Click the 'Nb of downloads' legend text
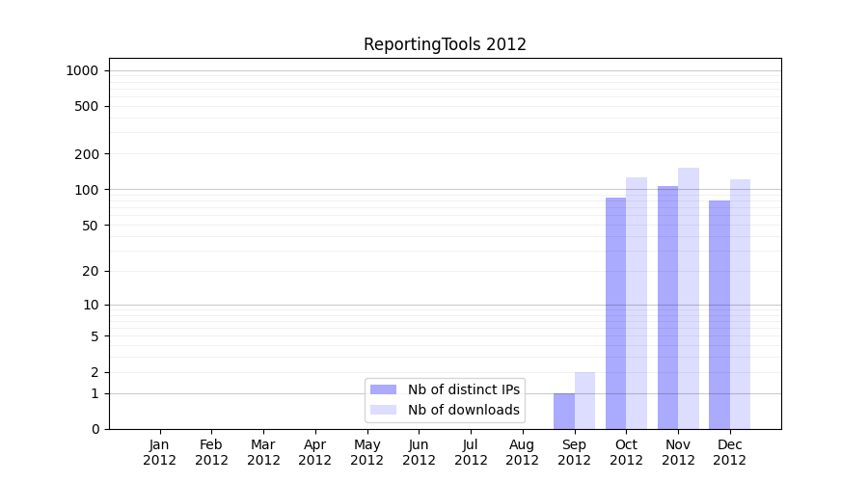The height and width of the screenshot is (482, 868). (x=463, y=410)
